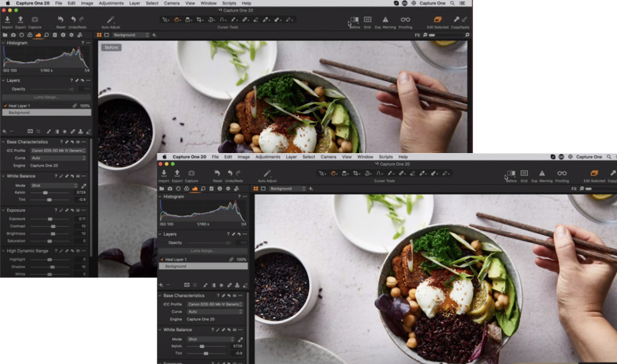This screenshot has width=617, height=364.
Task: Click the white balance eyedropper in the front window
Action: (x=240, y=339)
